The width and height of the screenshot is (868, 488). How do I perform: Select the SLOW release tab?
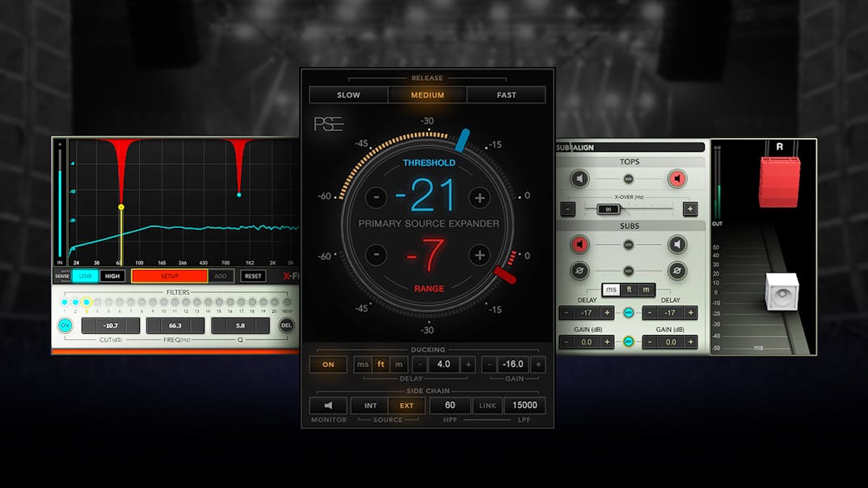[348, 95]
